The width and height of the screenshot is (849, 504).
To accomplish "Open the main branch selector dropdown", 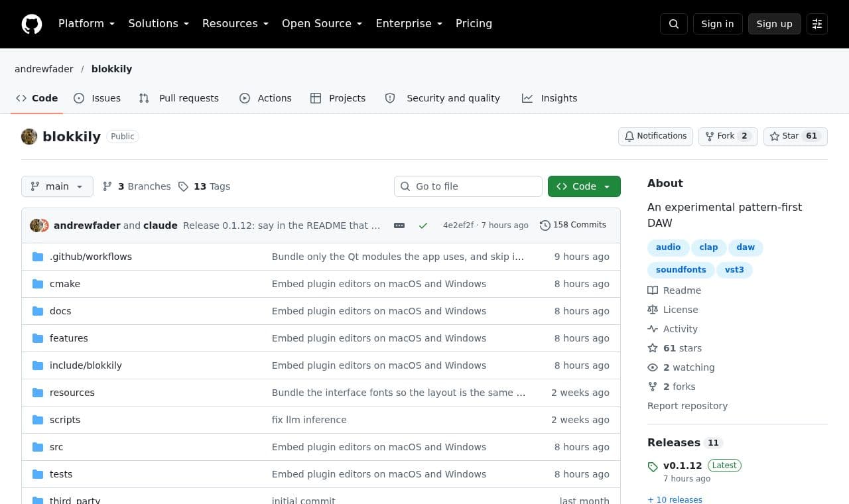I will 57,186.
